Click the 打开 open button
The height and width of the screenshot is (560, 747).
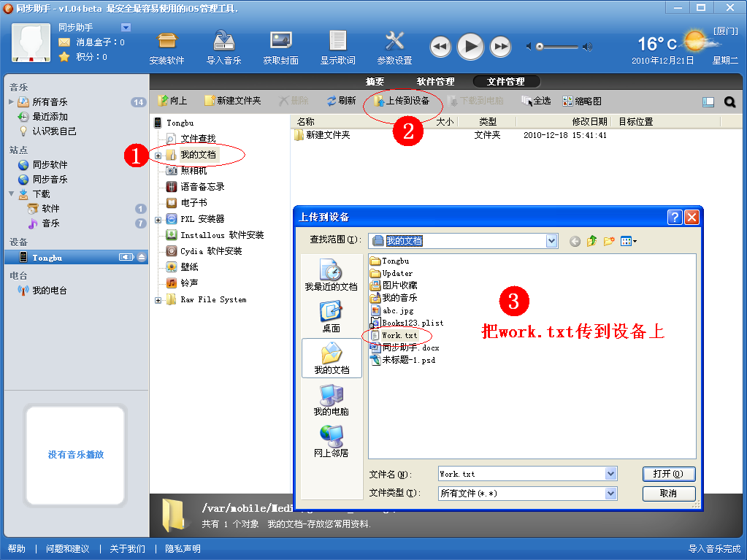pyautogui.click(x=668, y=475)
